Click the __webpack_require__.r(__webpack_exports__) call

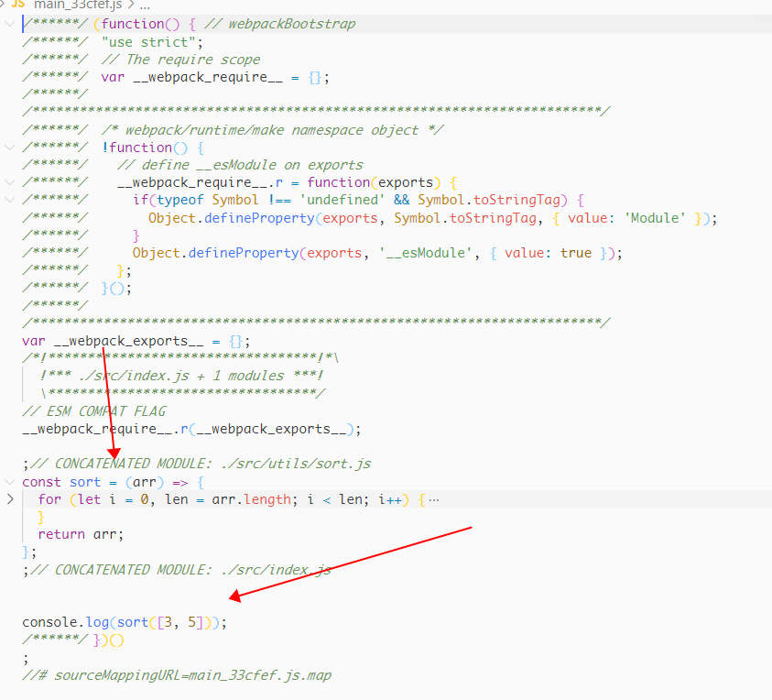(191, 429)
